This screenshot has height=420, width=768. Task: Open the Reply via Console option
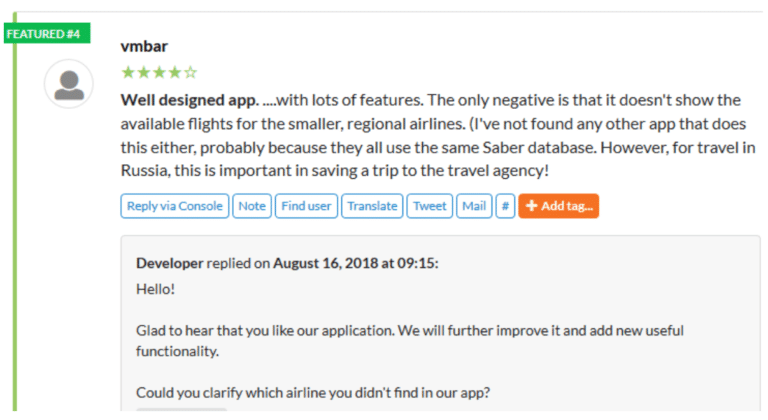point(174,206)
